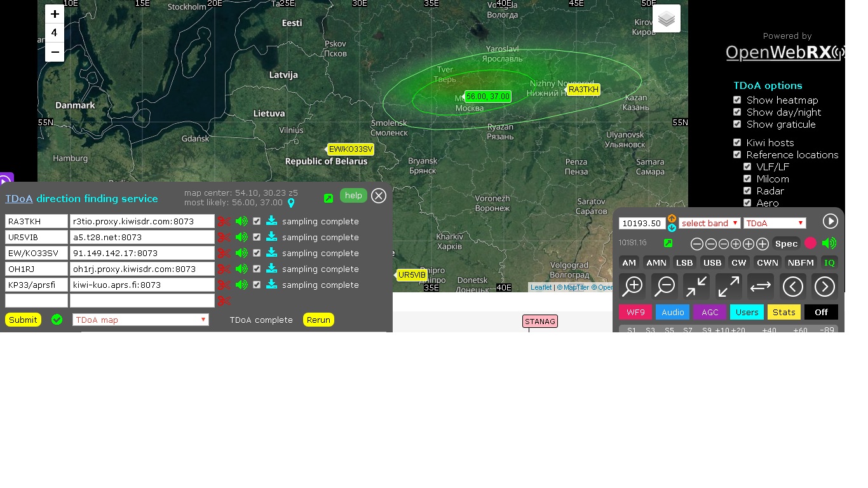Select CW demodulation mode
Viewport: 868px width, 488px height.
739,262
